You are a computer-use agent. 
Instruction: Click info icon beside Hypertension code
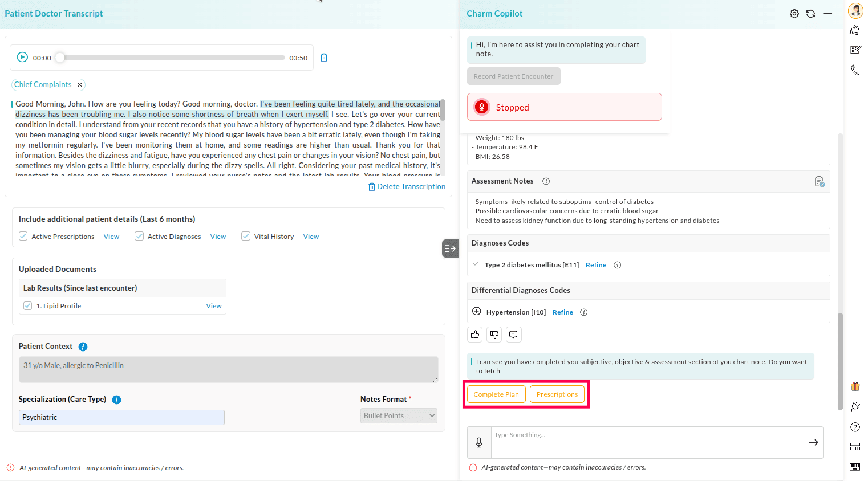coord(583,312)
